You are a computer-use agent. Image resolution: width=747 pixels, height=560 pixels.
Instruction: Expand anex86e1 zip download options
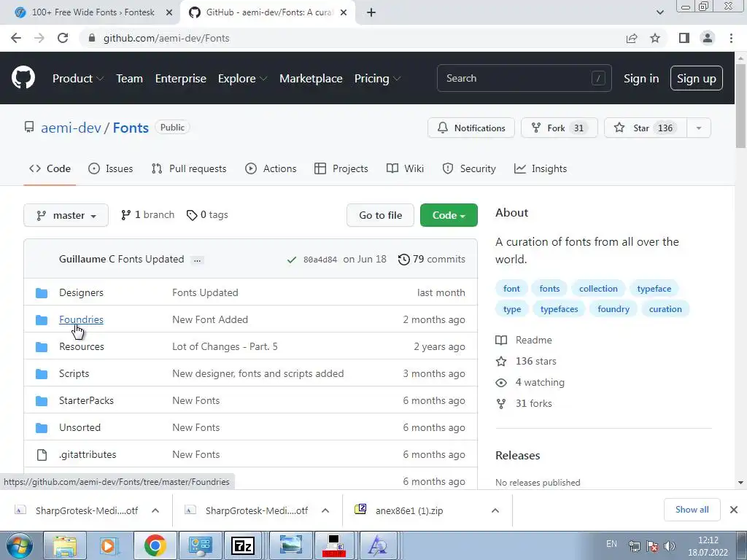(x=495, y=510)
